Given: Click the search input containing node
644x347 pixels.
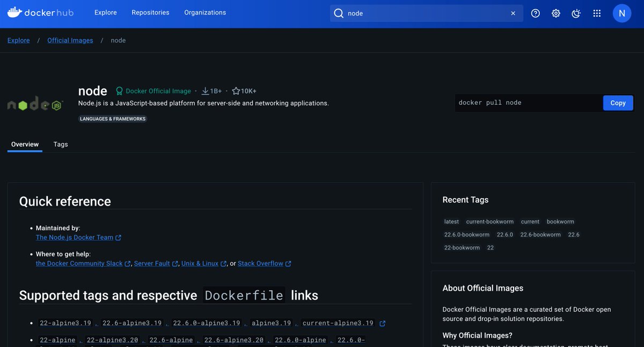Looking at the screenshot, I should (427, 13).
